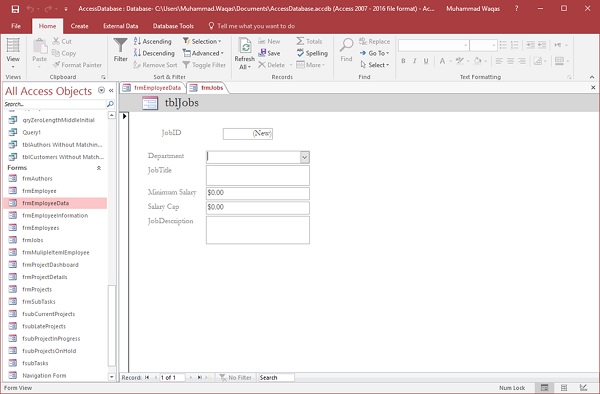Switch to the frmEmployeeData document tab
600x394 pixels.
point(153,88)
